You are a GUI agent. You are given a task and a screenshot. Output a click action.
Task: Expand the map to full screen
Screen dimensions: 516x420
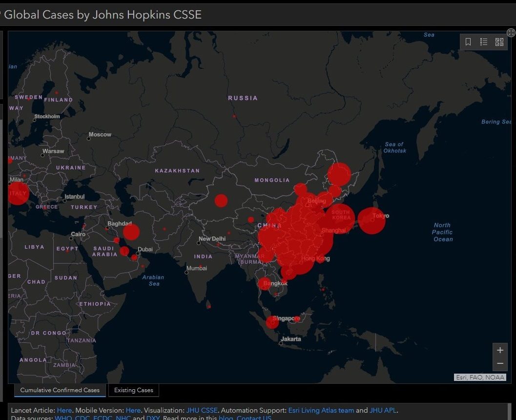pos(511,33)
